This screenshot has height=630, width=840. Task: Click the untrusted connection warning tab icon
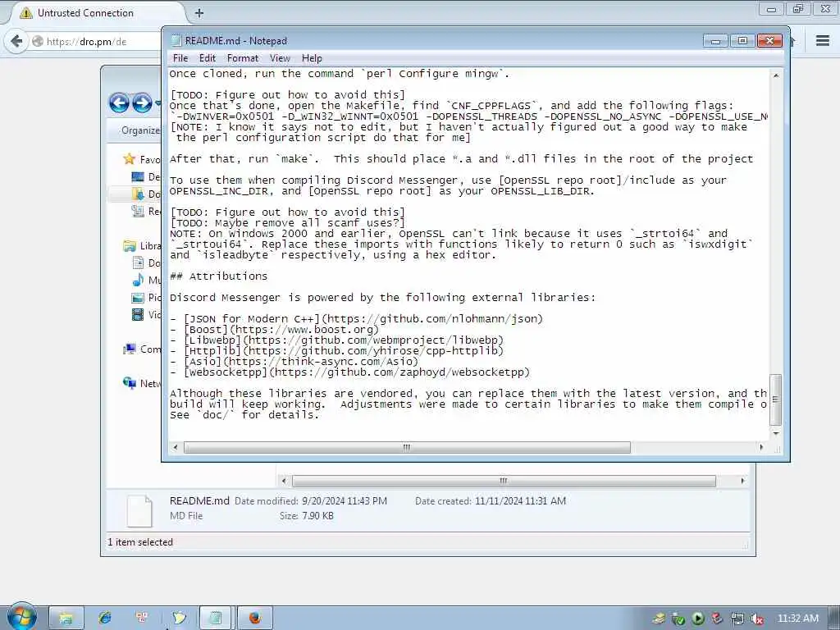(x=25, y=13)
